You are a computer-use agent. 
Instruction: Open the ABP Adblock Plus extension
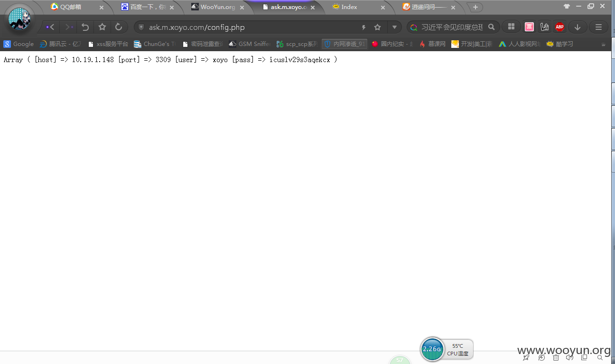[x=560, y=27]
